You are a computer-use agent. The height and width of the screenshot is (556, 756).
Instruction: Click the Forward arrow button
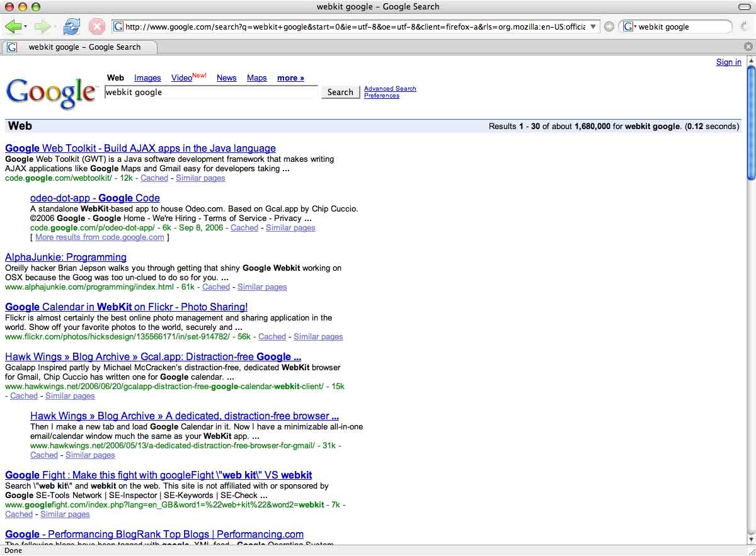(42, 26)
